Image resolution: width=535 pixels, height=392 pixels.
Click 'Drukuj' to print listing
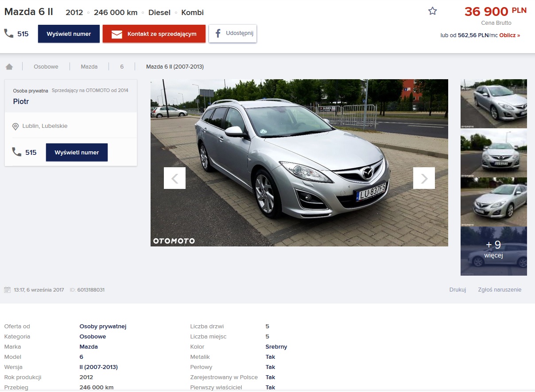tap(457, 290)
